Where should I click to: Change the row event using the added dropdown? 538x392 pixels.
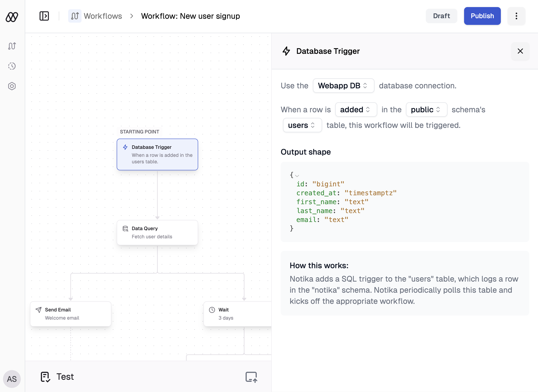click(x=356, y=109)
